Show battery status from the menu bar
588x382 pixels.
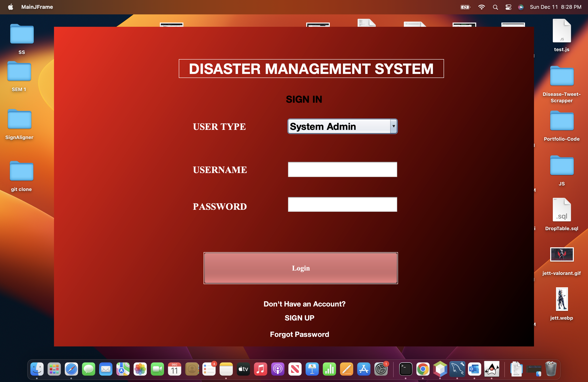(465, 7)
